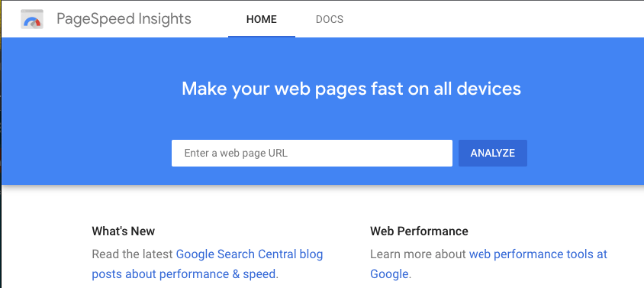The width and height of the screenshot is (644, 288).
Task: Click the word 'Insights' in the header
Action: pyautogui.click(x=165, y=19)
